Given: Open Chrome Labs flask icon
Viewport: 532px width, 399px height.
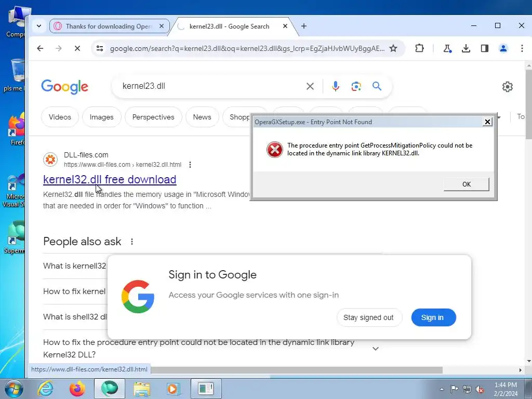Looking at the screenshot, I should pos(447,48).
